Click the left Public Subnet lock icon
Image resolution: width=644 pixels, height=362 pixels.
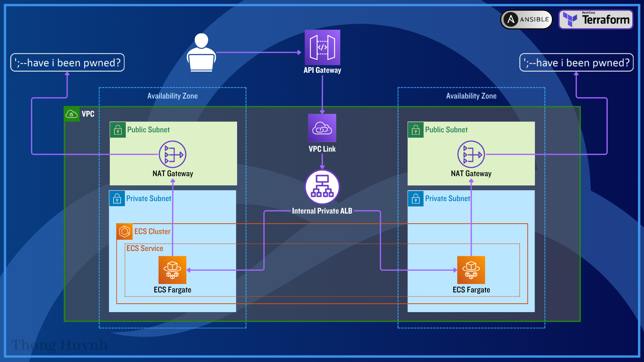pos(118,130)
